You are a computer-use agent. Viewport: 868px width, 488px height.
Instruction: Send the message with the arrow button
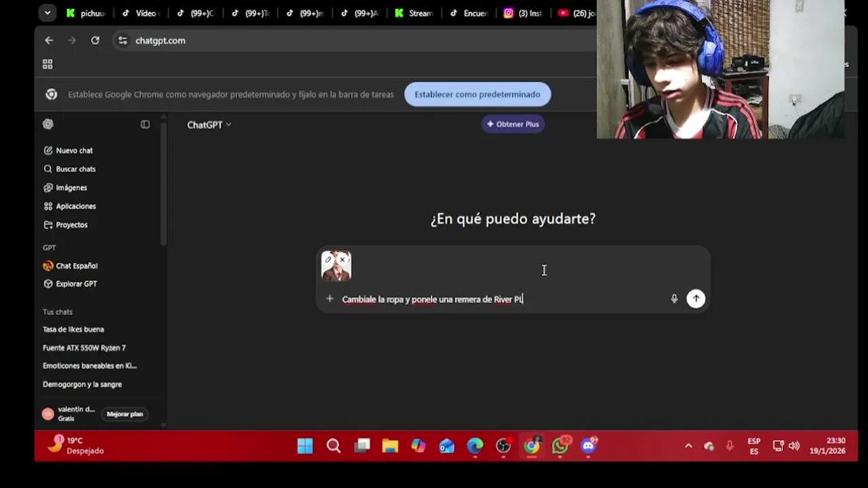(x=696, y=299)
